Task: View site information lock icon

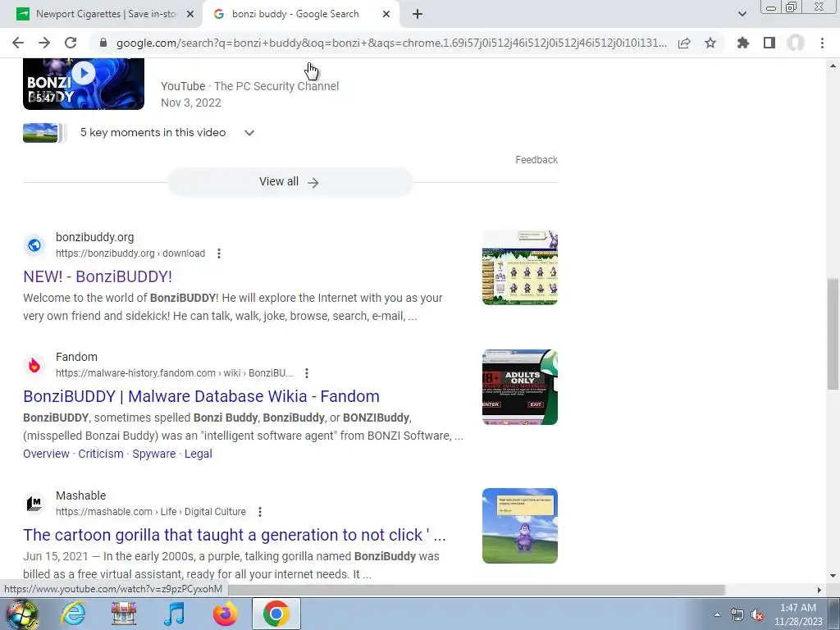Action: pyautogui.click(x=103, y=43)
